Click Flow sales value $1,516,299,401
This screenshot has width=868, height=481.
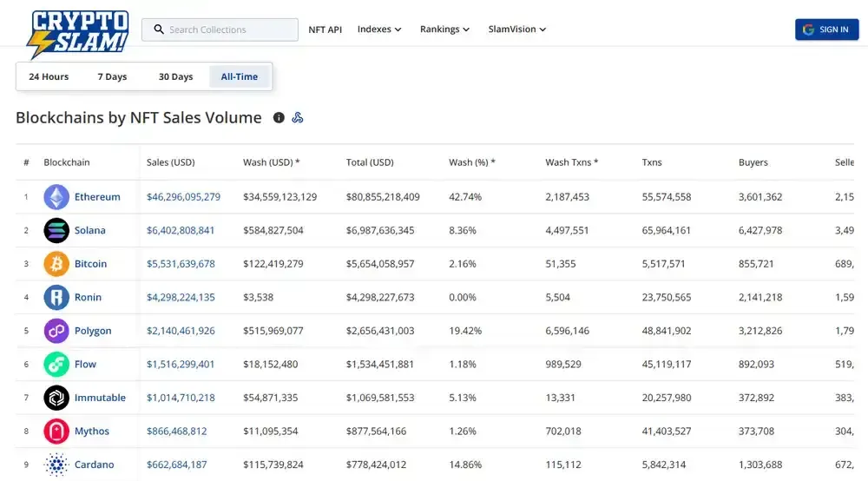(x=181, y=364)
